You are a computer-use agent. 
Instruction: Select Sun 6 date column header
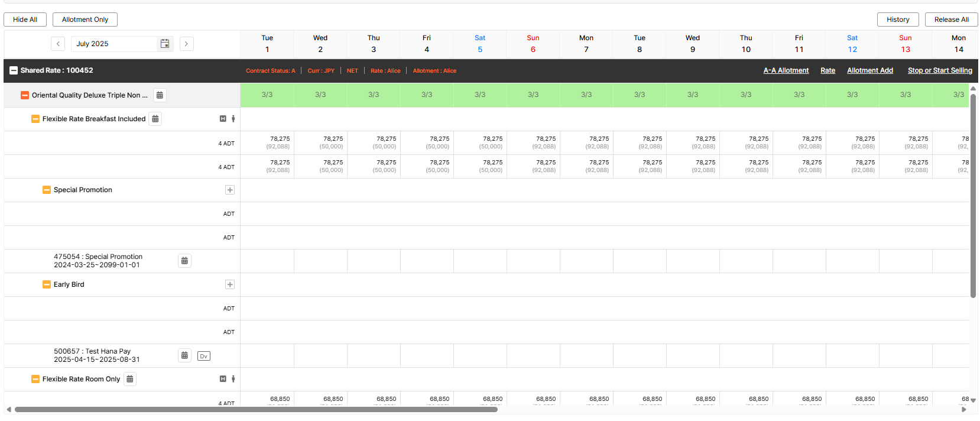pos(533,44)
